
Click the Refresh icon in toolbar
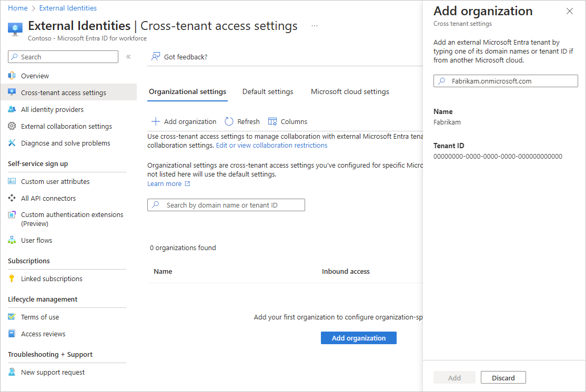(x=229, y=121)
